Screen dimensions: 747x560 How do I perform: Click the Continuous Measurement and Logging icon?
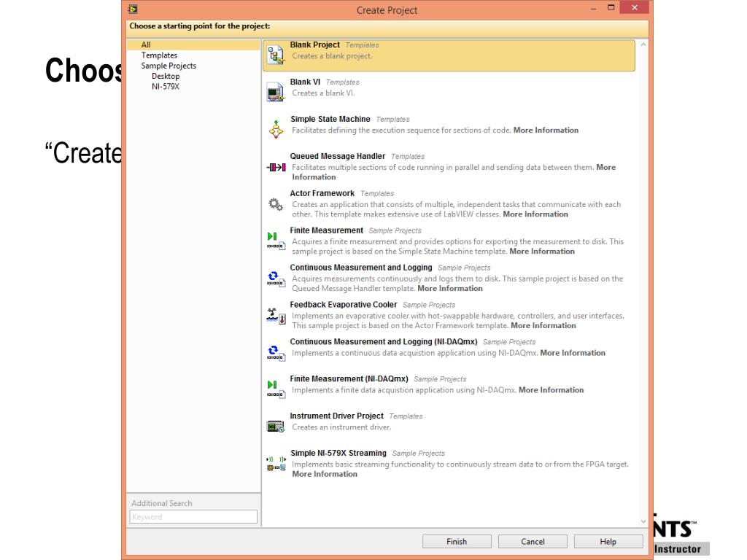[x=276, y=279]
